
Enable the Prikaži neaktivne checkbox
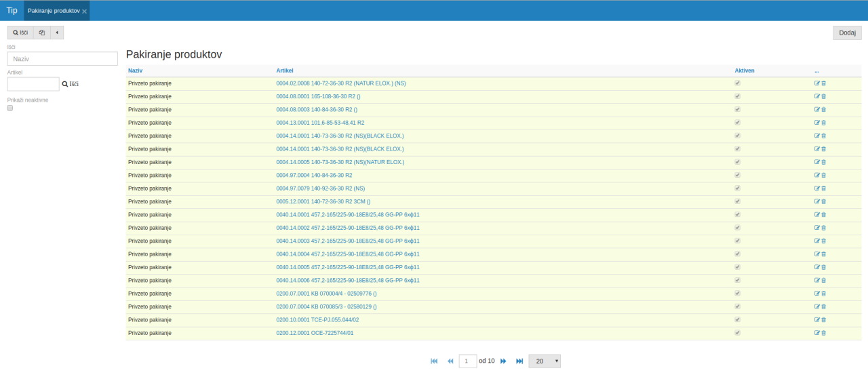[10, 108]
